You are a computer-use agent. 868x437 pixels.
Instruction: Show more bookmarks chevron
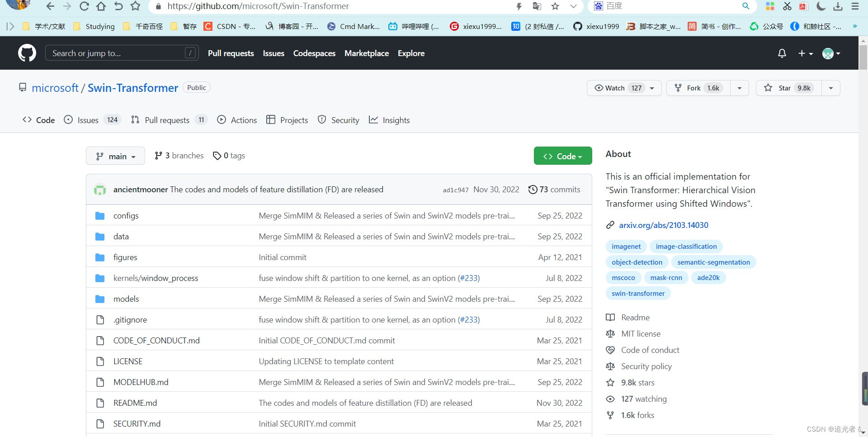click(x=854, y=26)
